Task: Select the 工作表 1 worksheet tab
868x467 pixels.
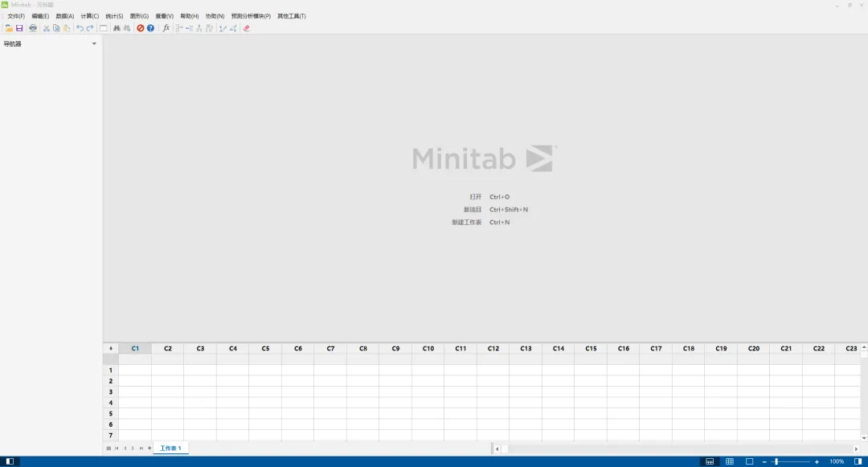Action: click(170, 449)
